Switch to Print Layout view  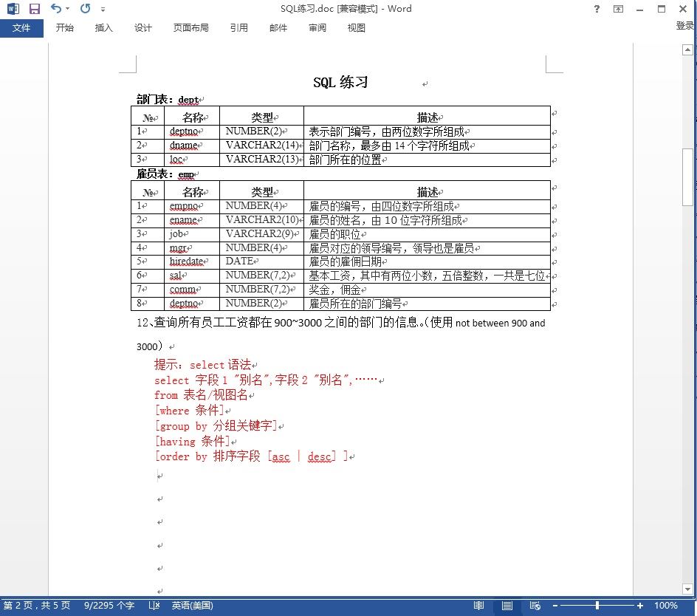[507, 606]
